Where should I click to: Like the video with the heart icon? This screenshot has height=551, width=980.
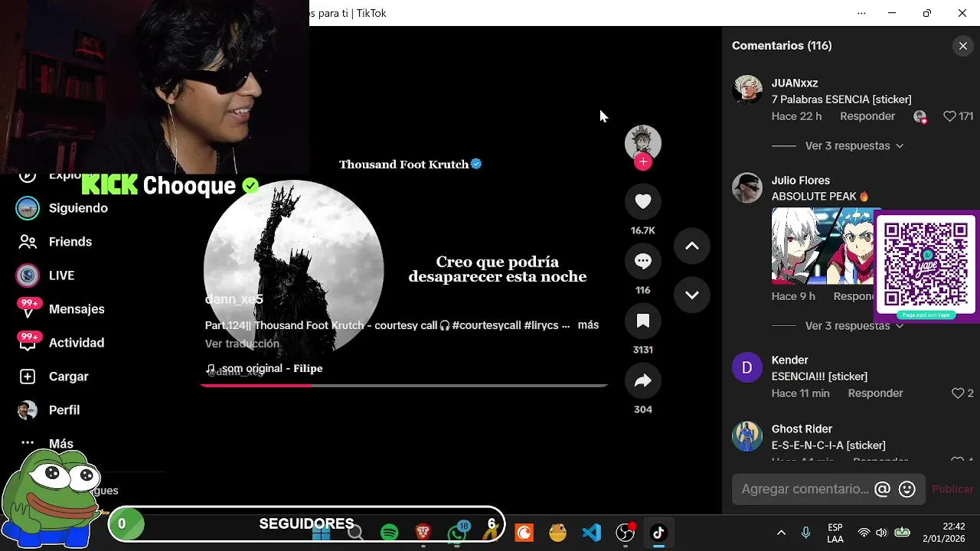coord(642,201)
